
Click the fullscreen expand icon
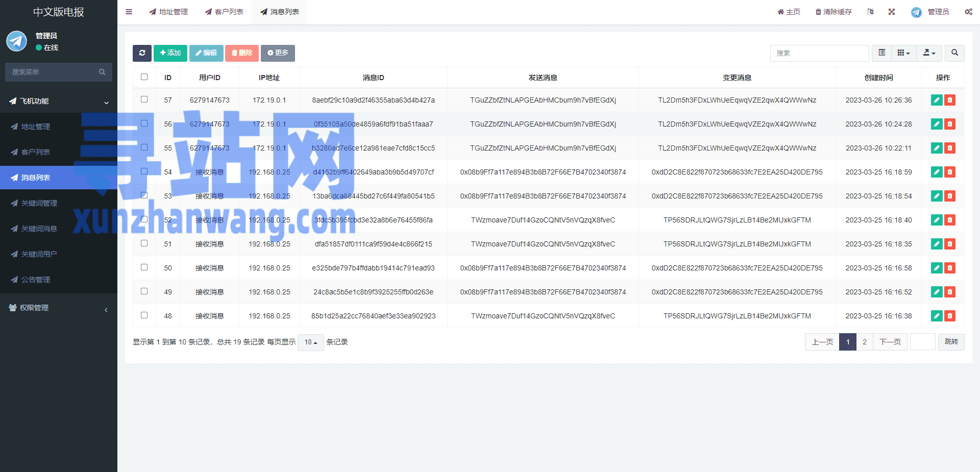pos(892,12)
